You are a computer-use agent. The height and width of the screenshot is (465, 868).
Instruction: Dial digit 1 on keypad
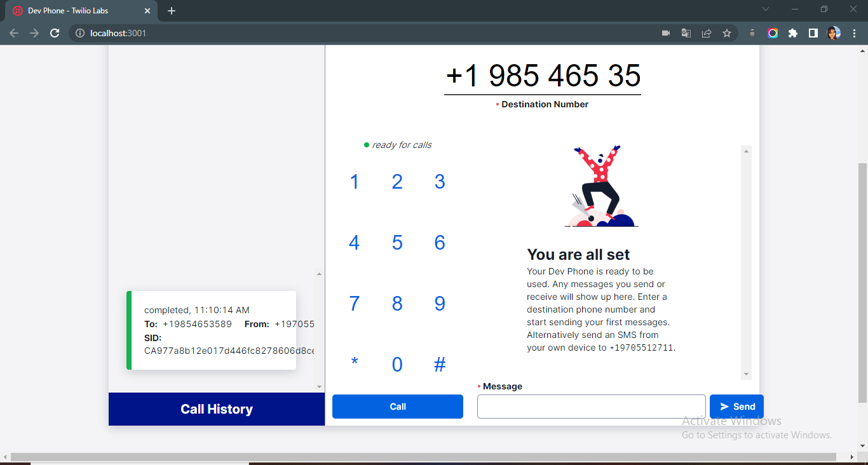[x=355, y=182]
